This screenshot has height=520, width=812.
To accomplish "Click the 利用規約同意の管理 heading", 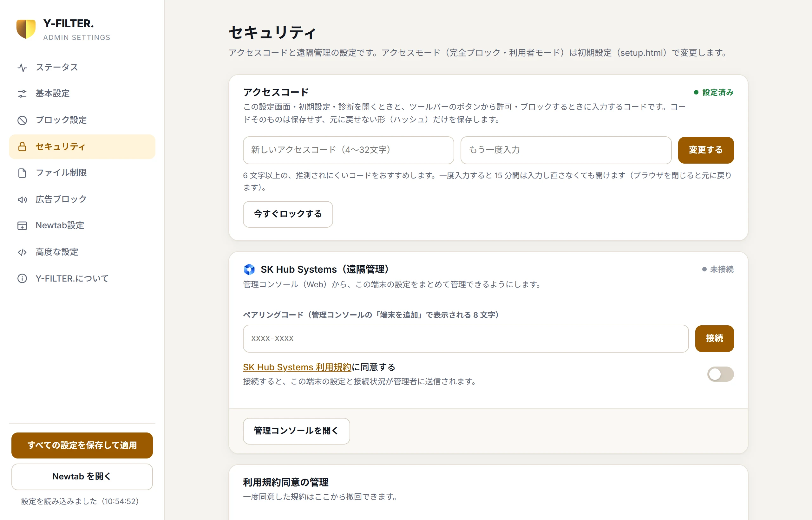I will 285,482.
